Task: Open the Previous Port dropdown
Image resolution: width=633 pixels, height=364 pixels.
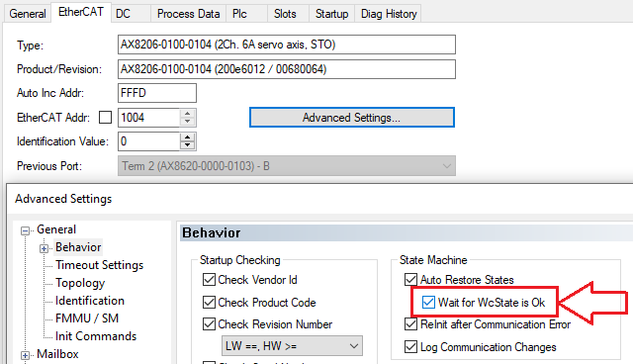Action: pyautogui.click(x=287, y=166)
